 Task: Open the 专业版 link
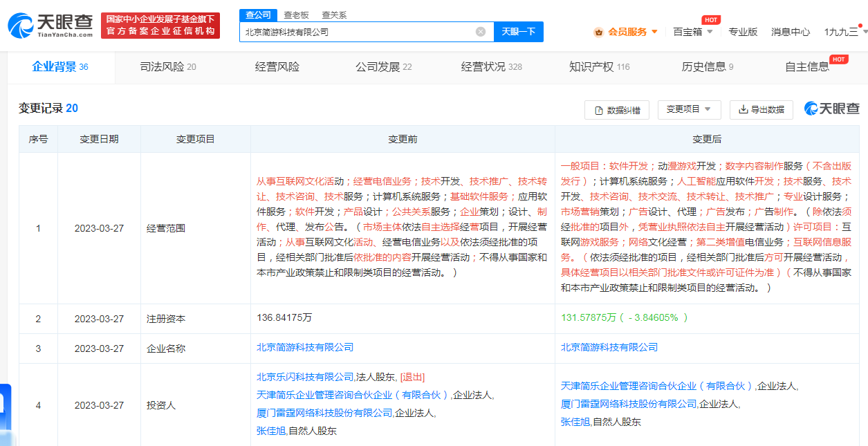(x=744, y=32)
